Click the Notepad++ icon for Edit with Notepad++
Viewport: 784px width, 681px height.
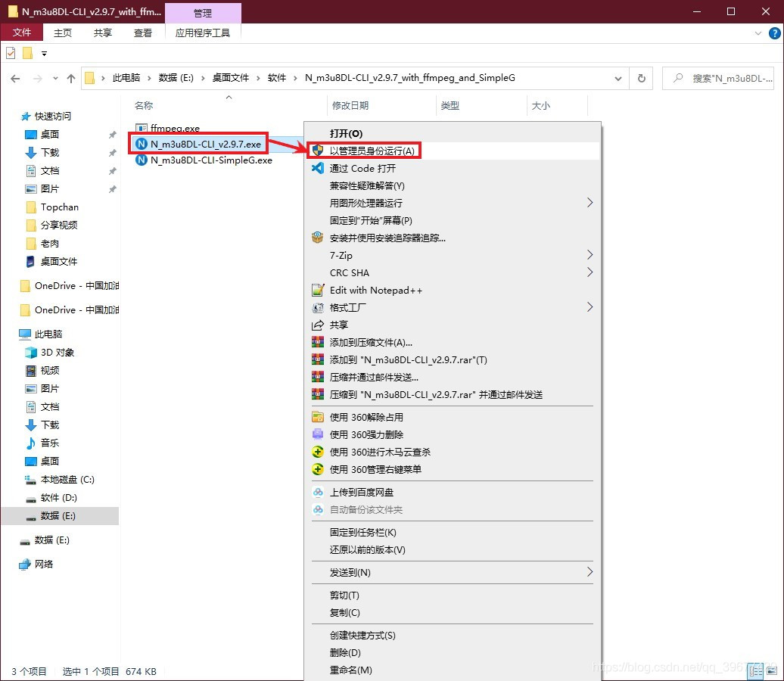[318, 290]
